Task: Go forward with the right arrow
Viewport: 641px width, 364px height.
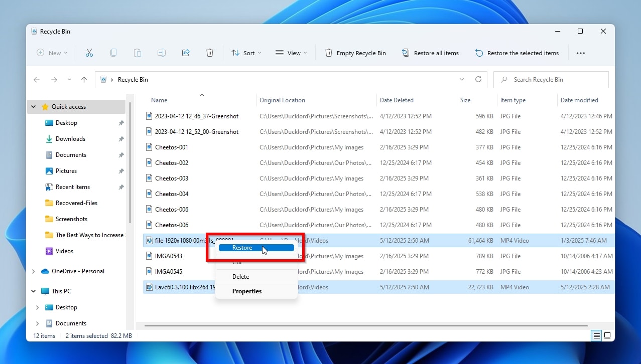Action: [x=54, y=80]
